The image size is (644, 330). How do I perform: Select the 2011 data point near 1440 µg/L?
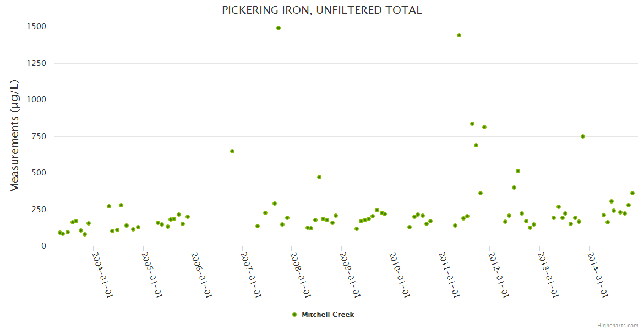pyautogui.click(x=459, y=35)
